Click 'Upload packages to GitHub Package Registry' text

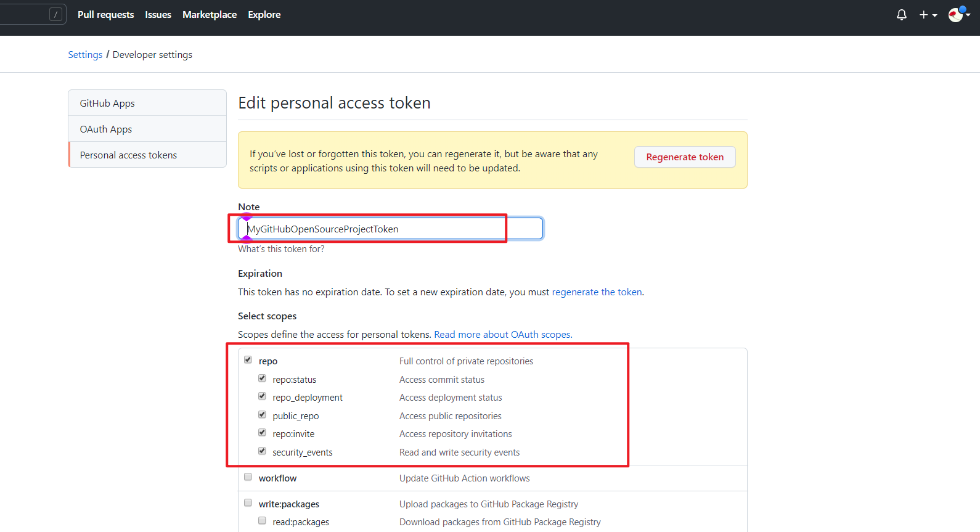[x=489, y=504]
